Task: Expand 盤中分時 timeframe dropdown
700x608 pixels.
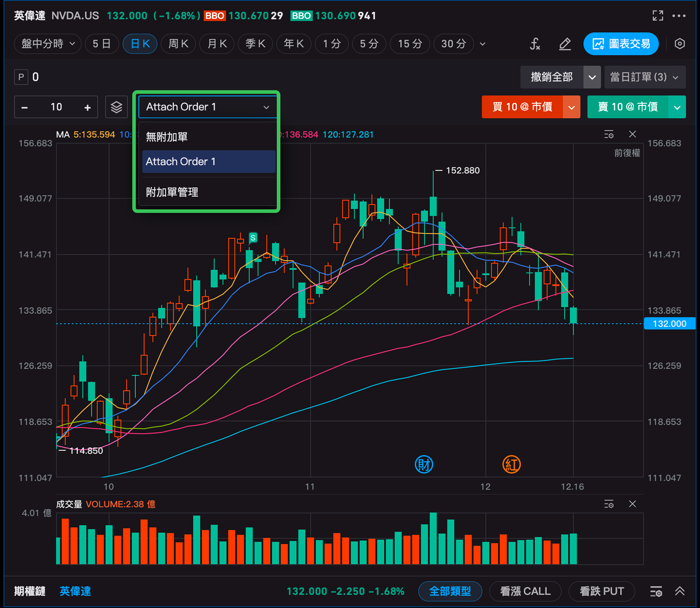Action: pos(48,44)
